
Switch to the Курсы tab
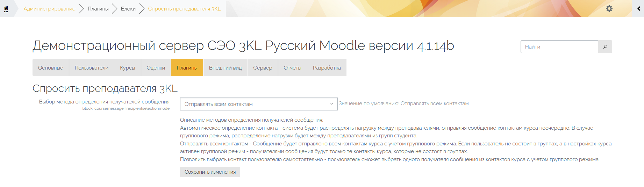(128, 68)
